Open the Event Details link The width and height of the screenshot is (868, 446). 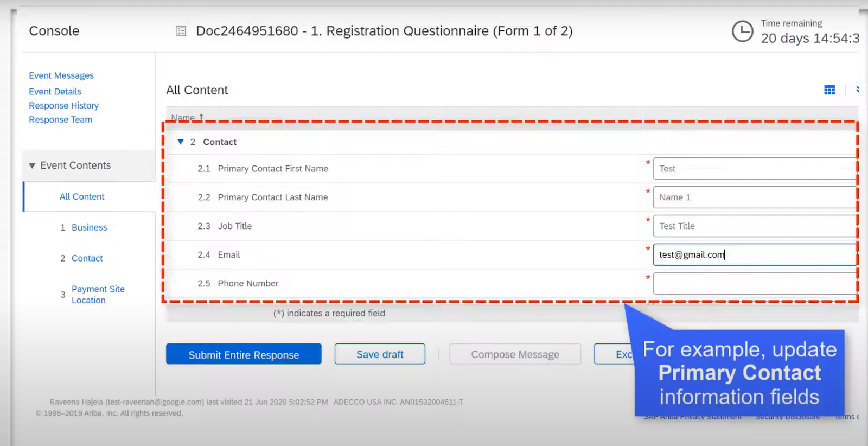55,91
